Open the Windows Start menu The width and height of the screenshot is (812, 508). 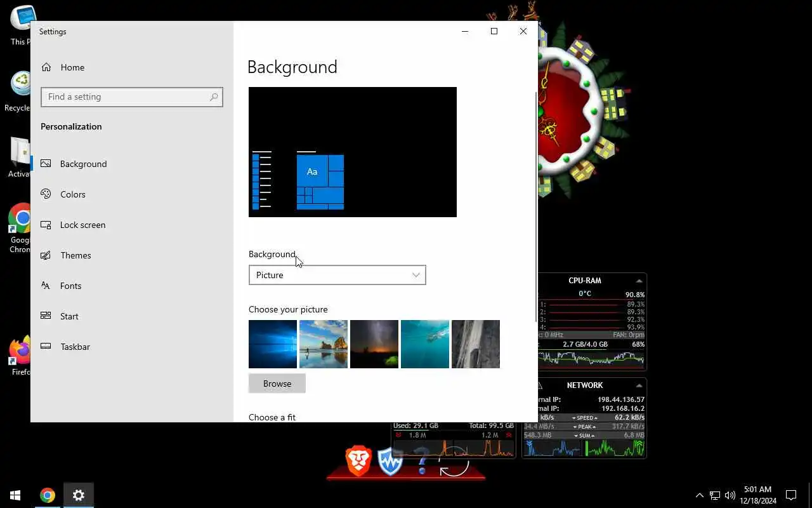coord(15,495)
